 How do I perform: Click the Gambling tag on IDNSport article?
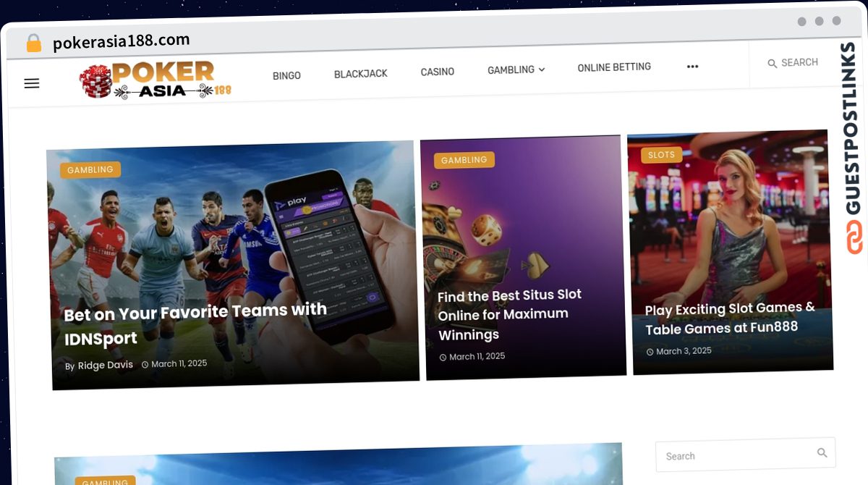tap(90, 170)
